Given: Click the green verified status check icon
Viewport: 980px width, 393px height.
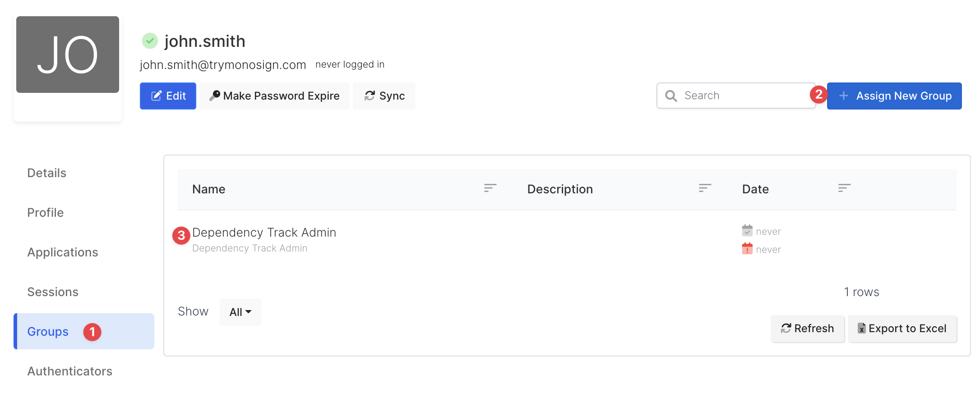Looking at the screenshot, I should coord(150,41).
